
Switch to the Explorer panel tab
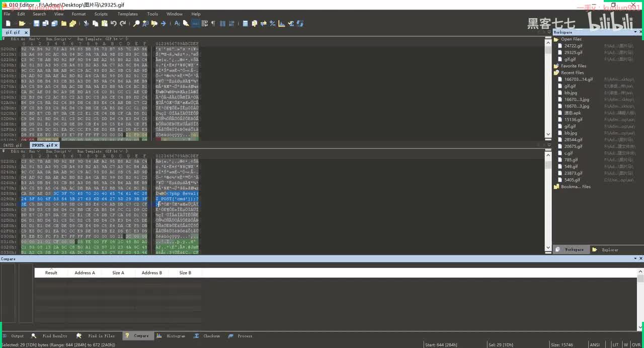click(606, 249)
